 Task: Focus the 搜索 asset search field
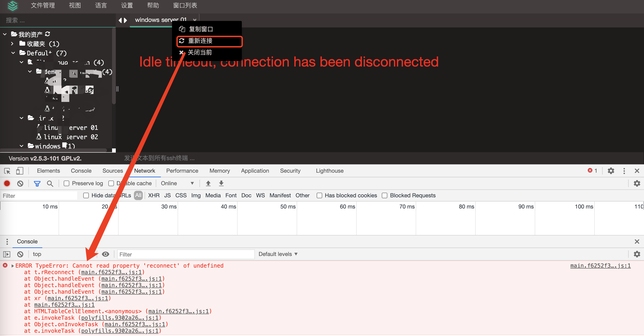coord(57,20)
